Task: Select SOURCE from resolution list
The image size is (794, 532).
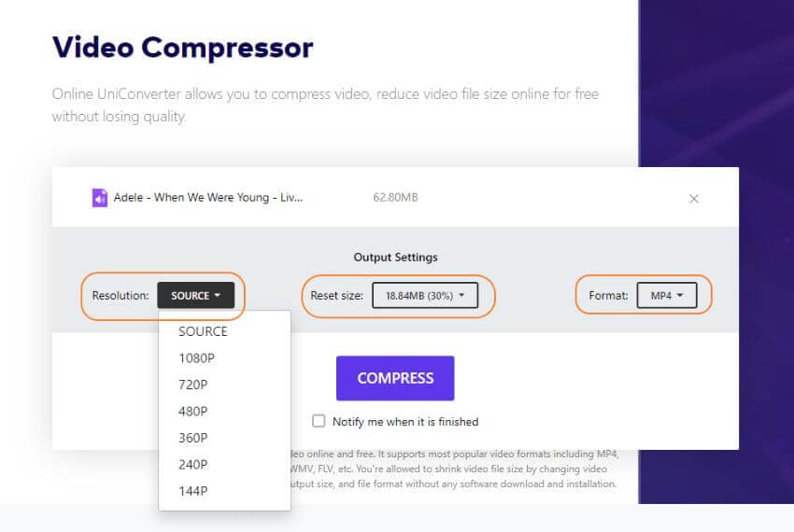Action: (x=203, y=331)
